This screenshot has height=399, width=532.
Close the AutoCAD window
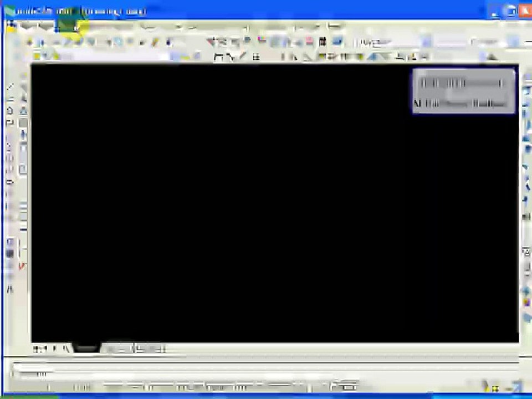coord(525,12)
